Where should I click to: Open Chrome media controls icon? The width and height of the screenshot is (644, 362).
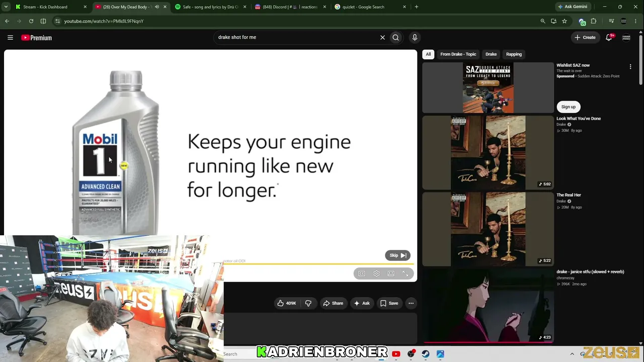pos(611,21)
